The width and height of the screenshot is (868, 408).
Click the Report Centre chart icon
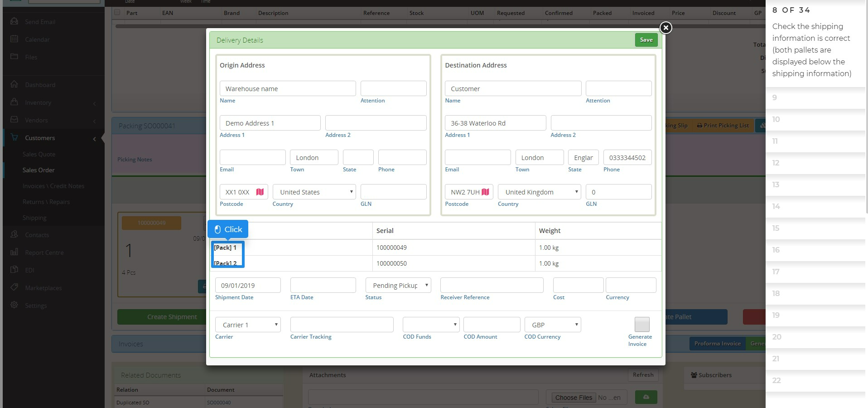click(14, 252)
